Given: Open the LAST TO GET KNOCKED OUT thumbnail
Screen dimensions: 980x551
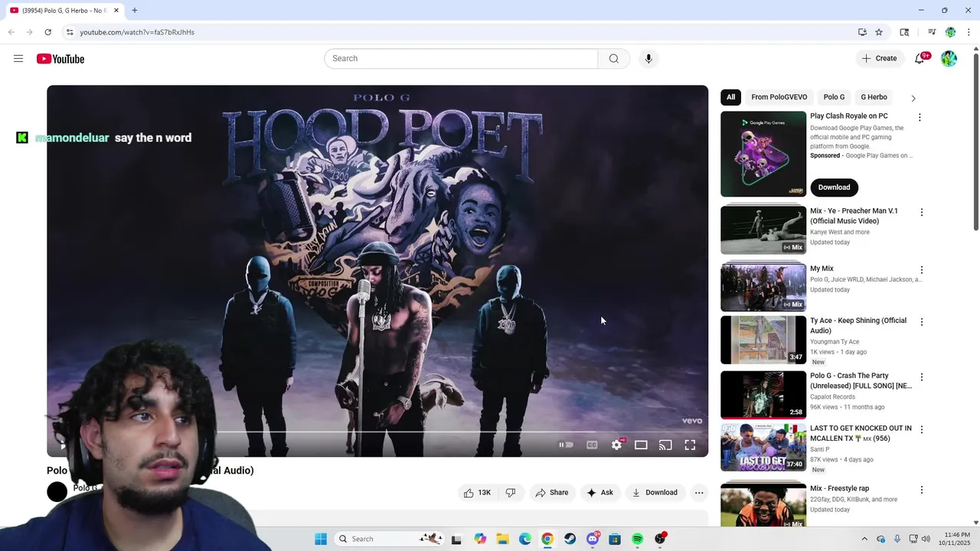Looking at the screenshot, I should [x=763, y=448].
